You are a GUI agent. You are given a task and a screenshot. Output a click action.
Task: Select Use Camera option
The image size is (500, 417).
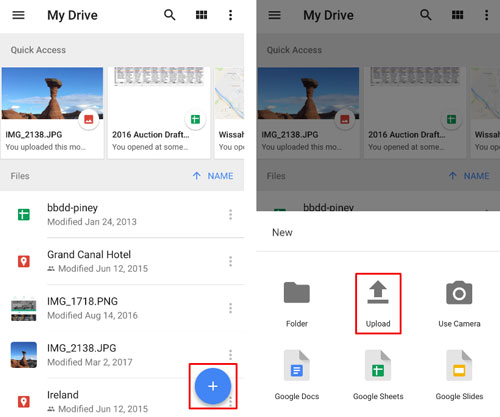(459, 304)
